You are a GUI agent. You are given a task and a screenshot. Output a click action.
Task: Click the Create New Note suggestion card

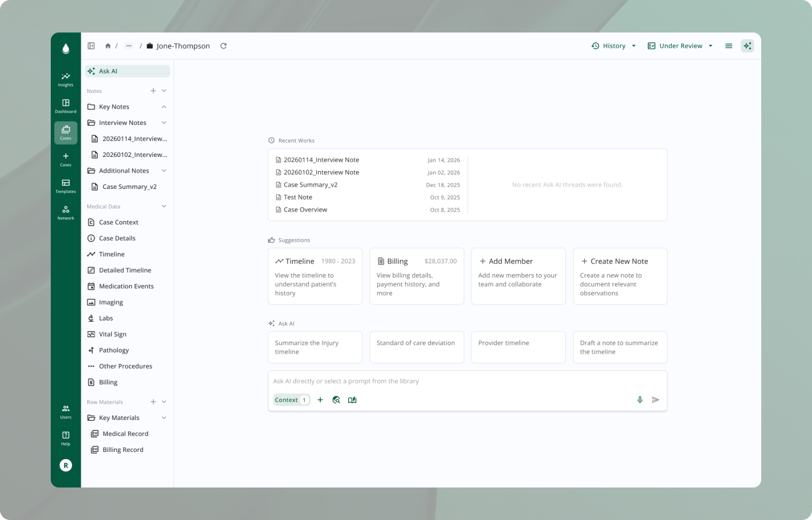[x=620, y=276]
